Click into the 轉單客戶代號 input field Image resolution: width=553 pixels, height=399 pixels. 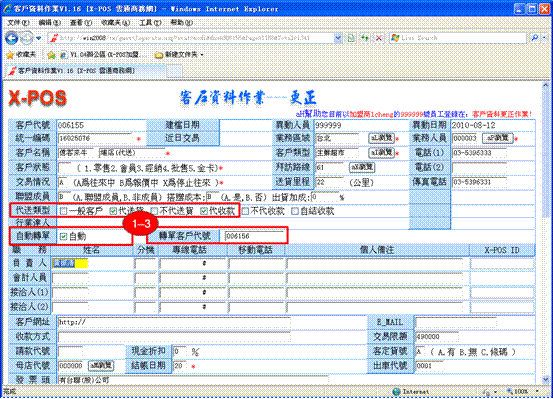click(x=254, y=236)
